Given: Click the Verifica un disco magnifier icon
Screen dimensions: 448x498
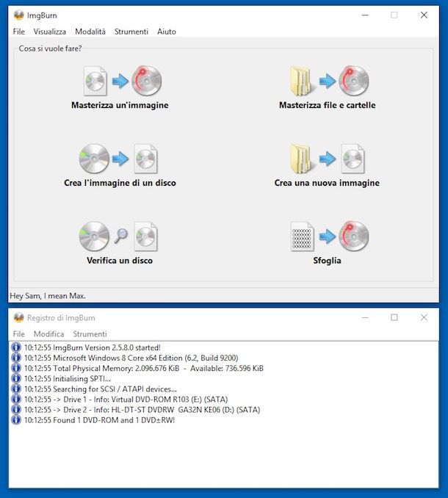Looking at the screenshot, I should pos(120,236).
